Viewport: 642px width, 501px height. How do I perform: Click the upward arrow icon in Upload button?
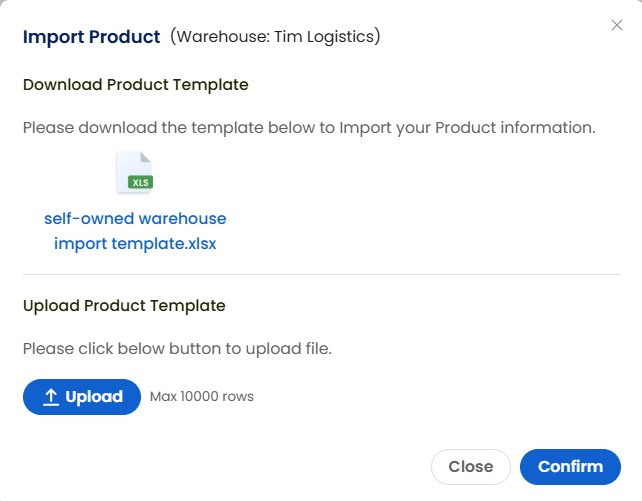tap(51, 397)
